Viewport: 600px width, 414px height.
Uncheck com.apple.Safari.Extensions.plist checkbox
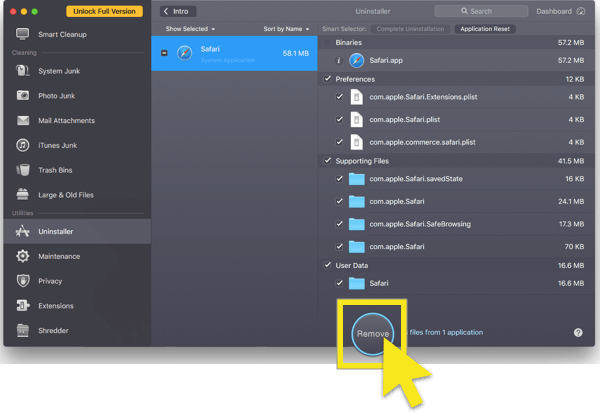(339, 97)
